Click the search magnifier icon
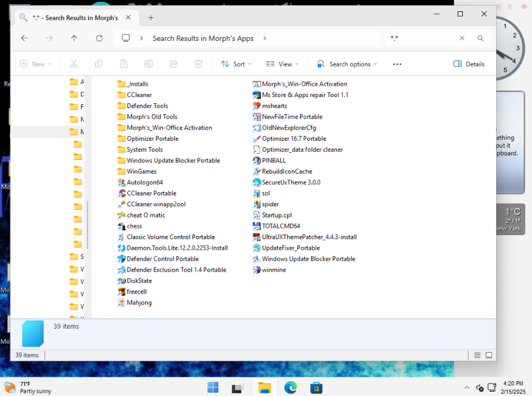 [480, 38]
